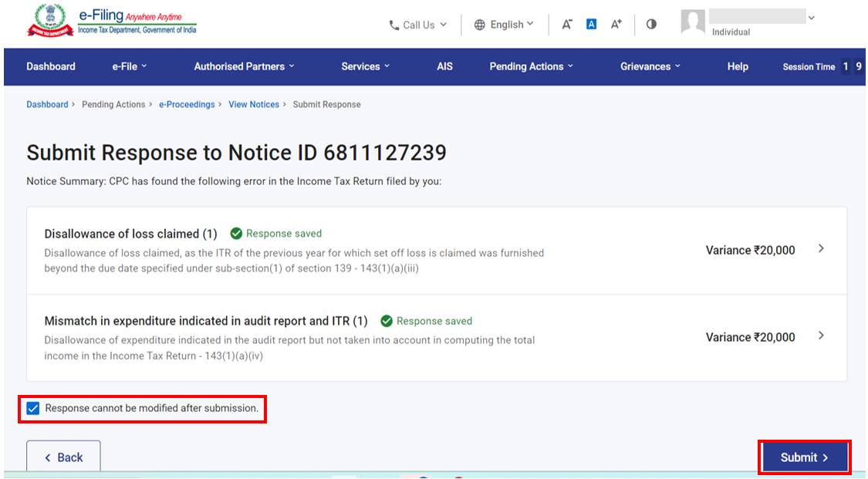The width and height of the screenshot is (868, 479).
Task: Click the phone Call Us icon
Action: [394, 25]
